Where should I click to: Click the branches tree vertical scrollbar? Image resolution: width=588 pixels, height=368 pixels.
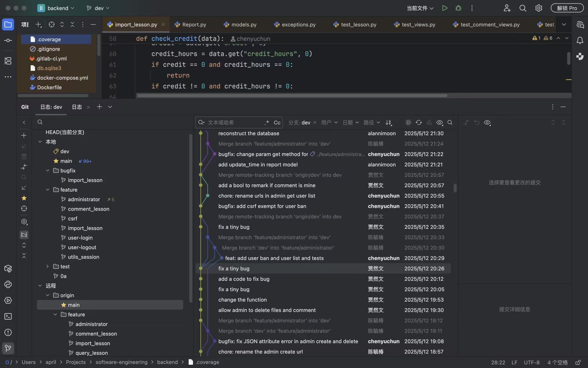[191, 218]
